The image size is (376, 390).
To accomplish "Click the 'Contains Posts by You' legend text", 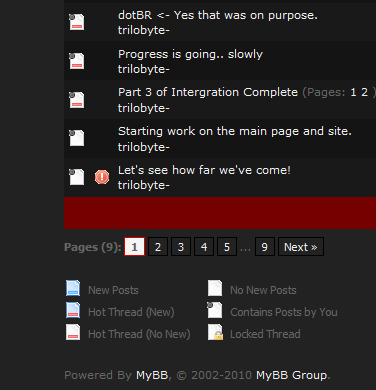I will [x=284, y=312].
